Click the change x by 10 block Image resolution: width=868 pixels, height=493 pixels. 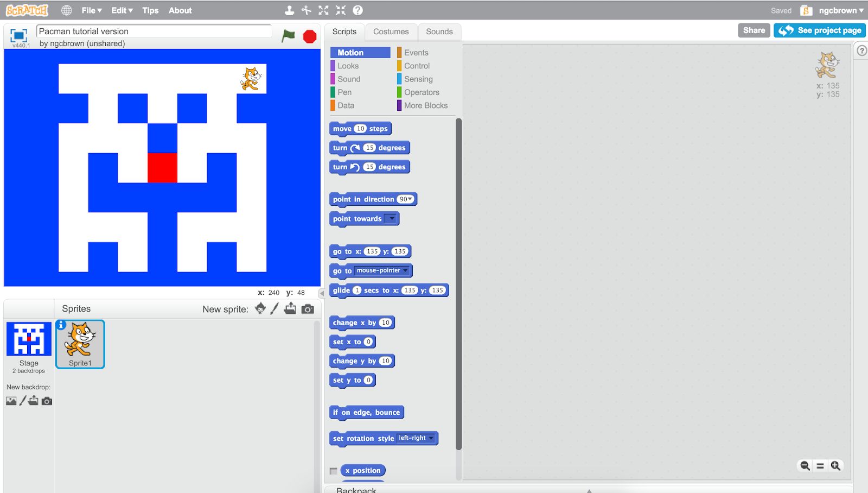[x=362, y=323]
